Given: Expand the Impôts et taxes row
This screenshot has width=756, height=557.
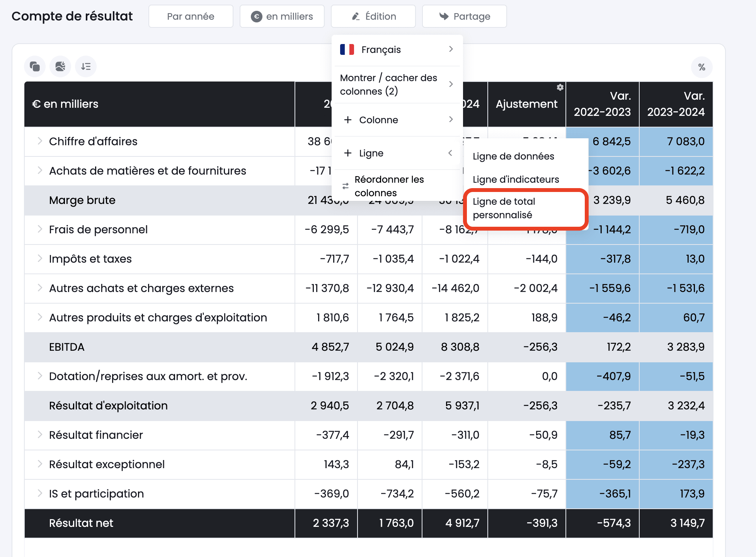Looking at the screenshot, I should coord(40,258).
